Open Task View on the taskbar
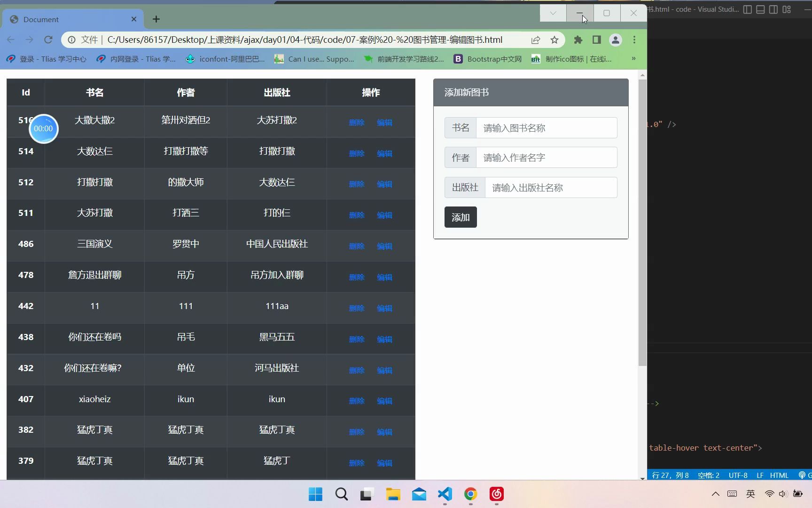The image size is (812, 508). point(367,494)
